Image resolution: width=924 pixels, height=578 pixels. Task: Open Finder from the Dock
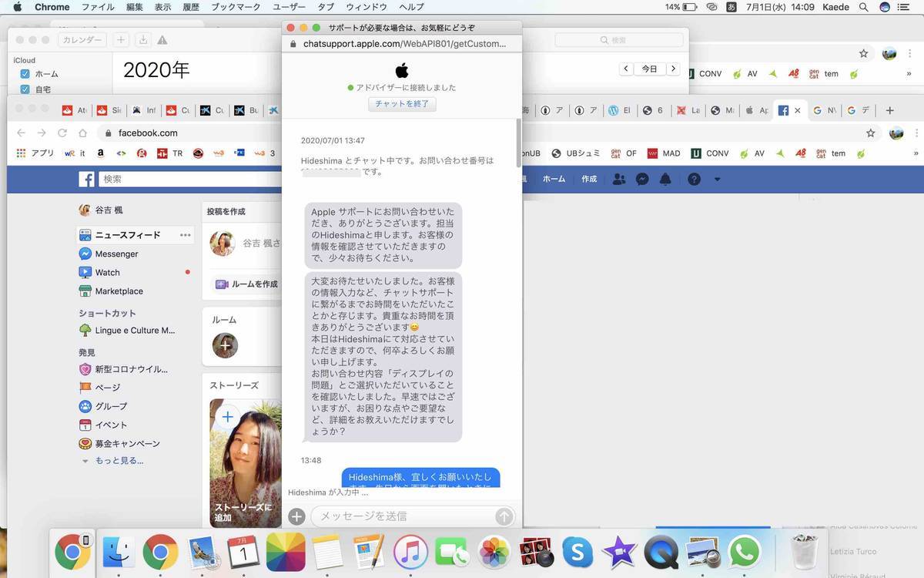tap(119, 552)
